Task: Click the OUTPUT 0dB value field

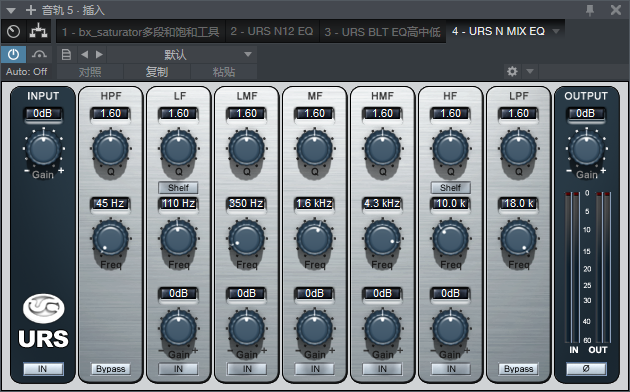Action: 586,114
